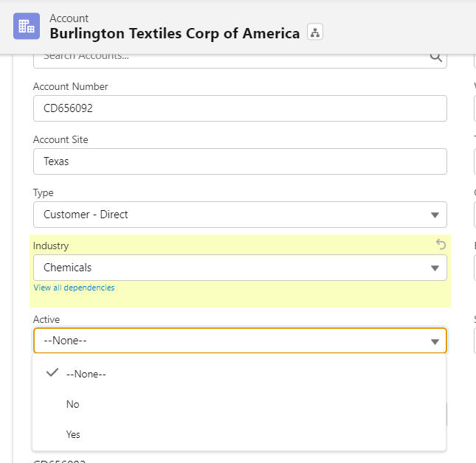Click the Account building icon in header
Viewport: 476px width, 463px height.
point(26,26)
